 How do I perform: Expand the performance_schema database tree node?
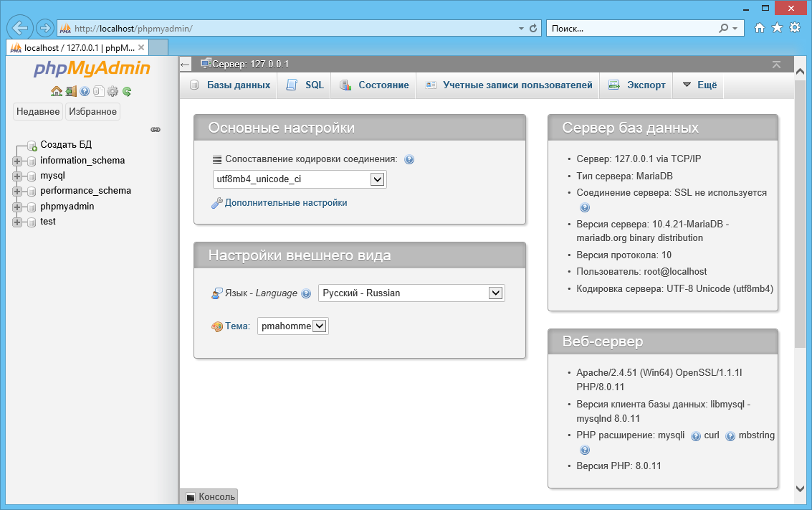17,192
